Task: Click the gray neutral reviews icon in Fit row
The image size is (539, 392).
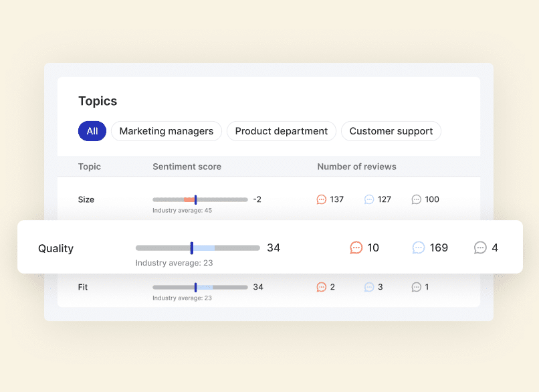Action: tap(417, 287)
